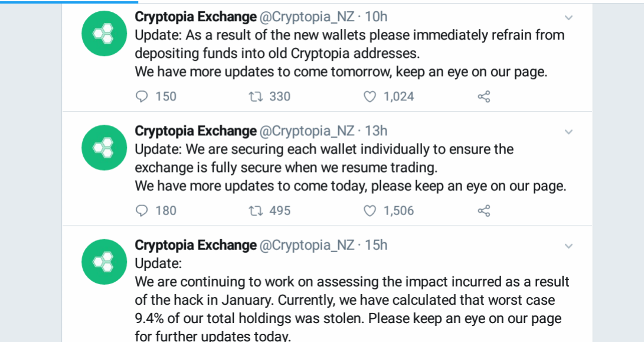Open Cryptopia's profile via the 10h tweet avatar
Image resolution: width=644 pixels, height=342 pixels.
[x=103, y=34]
